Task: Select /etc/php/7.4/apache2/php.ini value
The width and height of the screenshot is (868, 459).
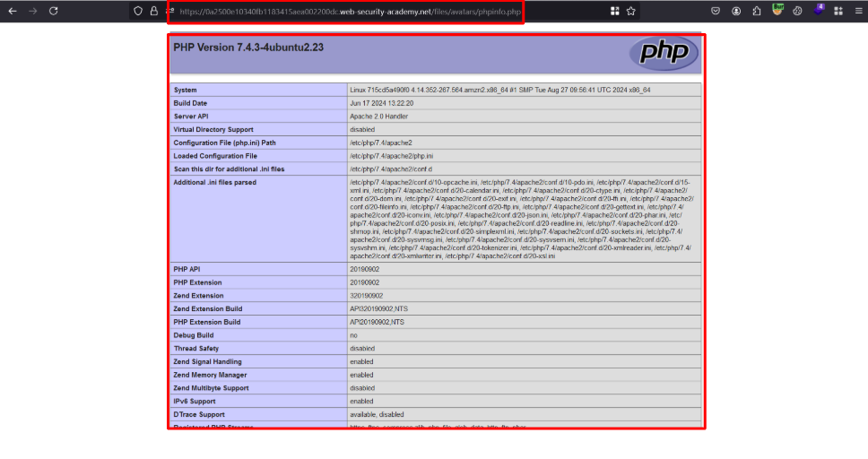Action: (x=391, y=156)
